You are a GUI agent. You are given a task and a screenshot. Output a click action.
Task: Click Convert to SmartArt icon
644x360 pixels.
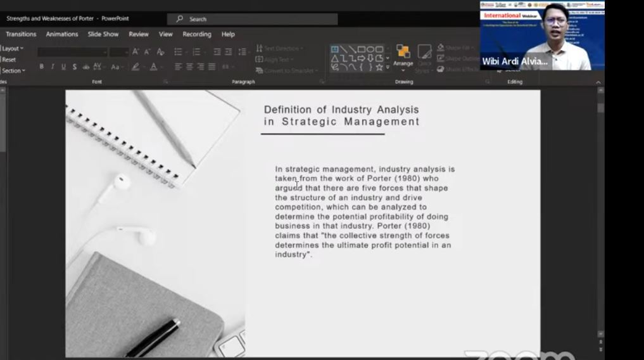click(259, 71)
